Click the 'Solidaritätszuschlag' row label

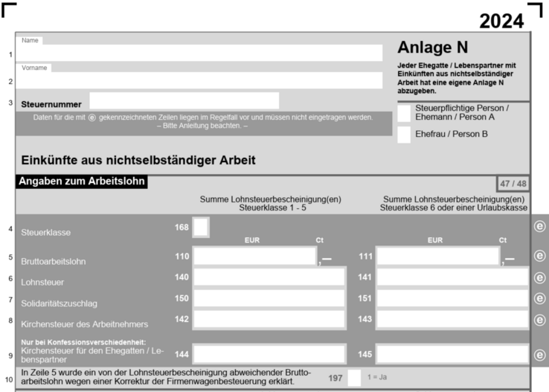tap(60, 303)
